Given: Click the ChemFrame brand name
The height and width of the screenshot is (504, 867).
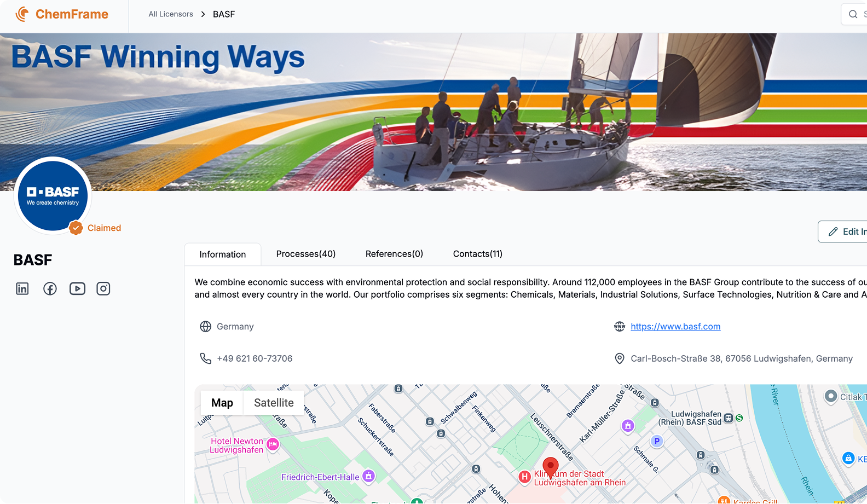Looking at the screenshot, I should [72, 14].
